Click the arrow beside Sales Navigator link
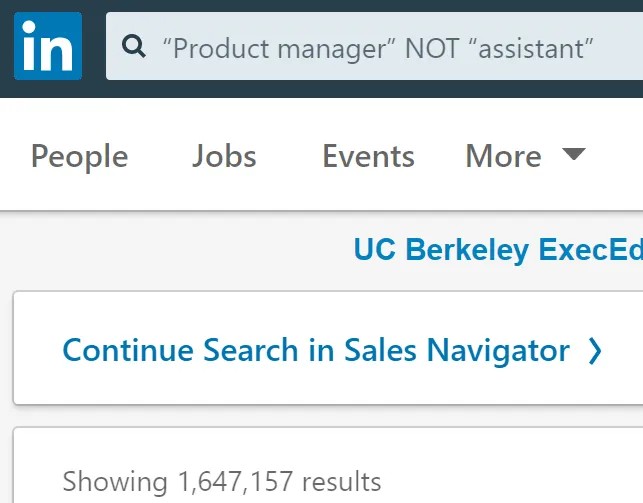Viewport: 643px width, 503px height. point(595,351)
